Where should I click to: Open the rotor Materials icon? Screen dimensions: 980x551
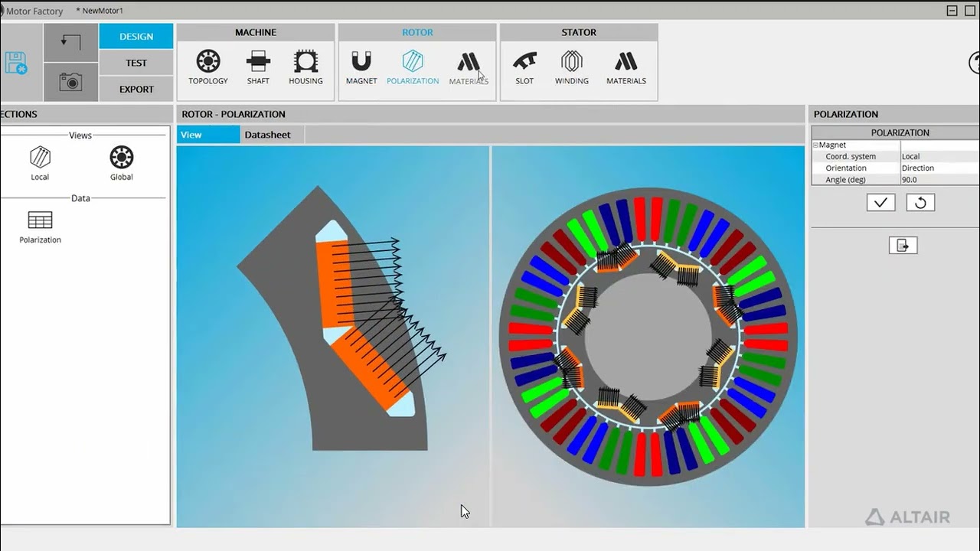pyautogui.click(x=469, y=67)
